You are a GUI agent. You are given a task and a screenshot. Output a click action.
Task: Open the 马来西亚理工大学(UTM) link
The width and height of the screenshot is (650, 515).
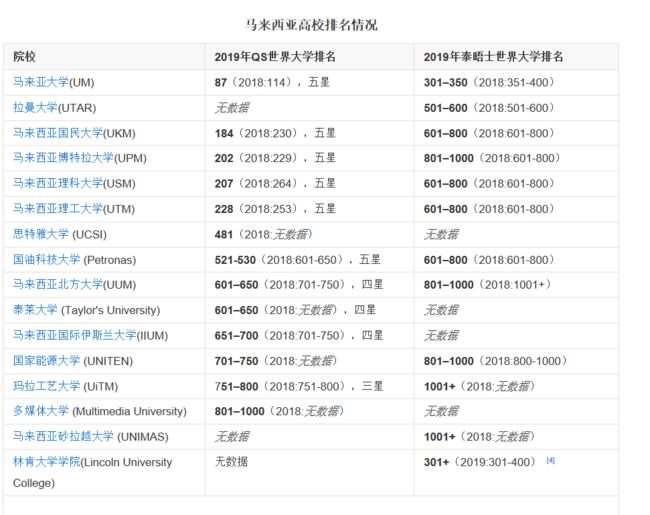[58, 209]
